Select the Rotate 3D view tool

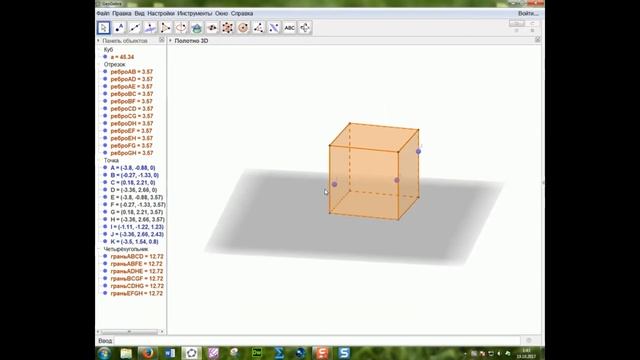point(305,28)
